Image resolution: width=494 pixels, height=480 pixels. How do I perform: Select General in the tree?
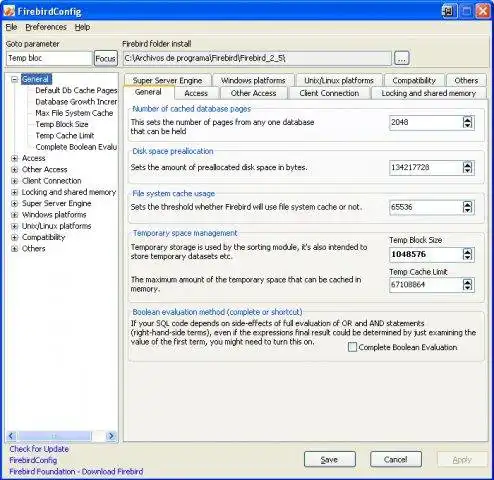[36, 79]
